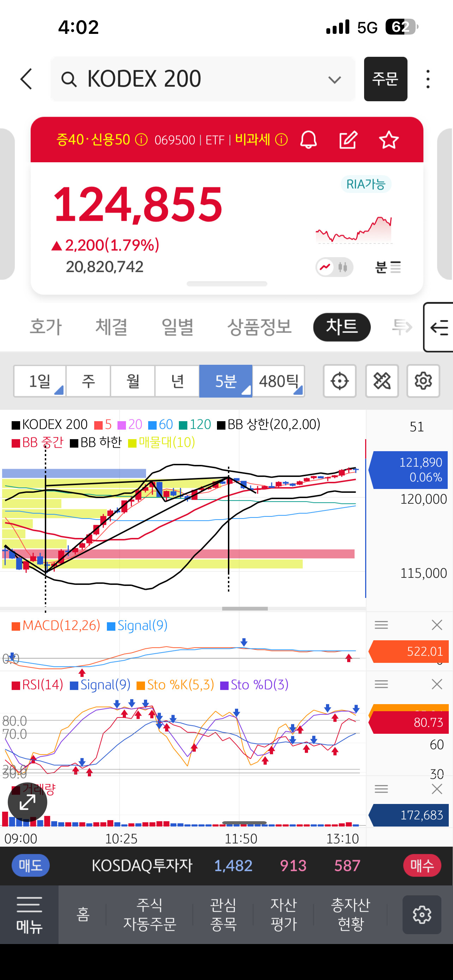
Task: Close the RSI Stochastic indicator panel
Action: tap(437, 684)
